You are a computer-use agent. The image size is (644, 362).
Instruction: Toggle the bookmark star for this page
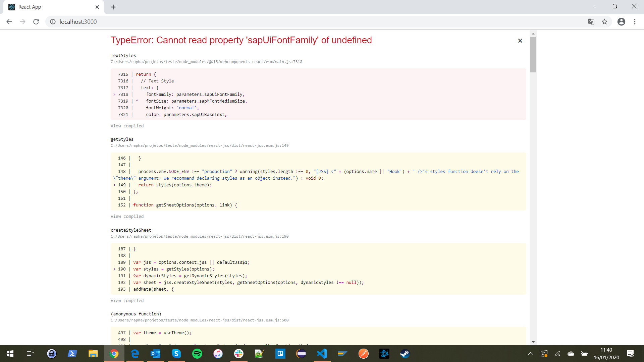click(605, 21)
